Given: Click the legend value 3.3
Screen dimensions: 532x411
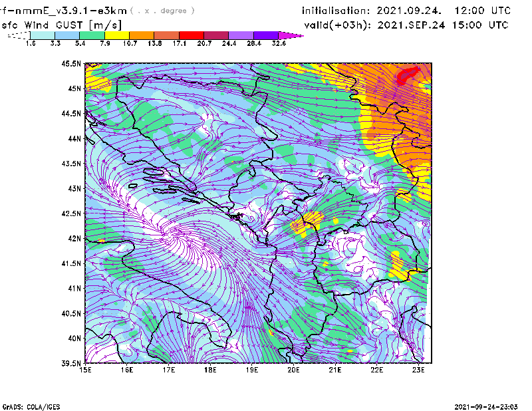Looking at the screenshot, I should coord(55,43).
